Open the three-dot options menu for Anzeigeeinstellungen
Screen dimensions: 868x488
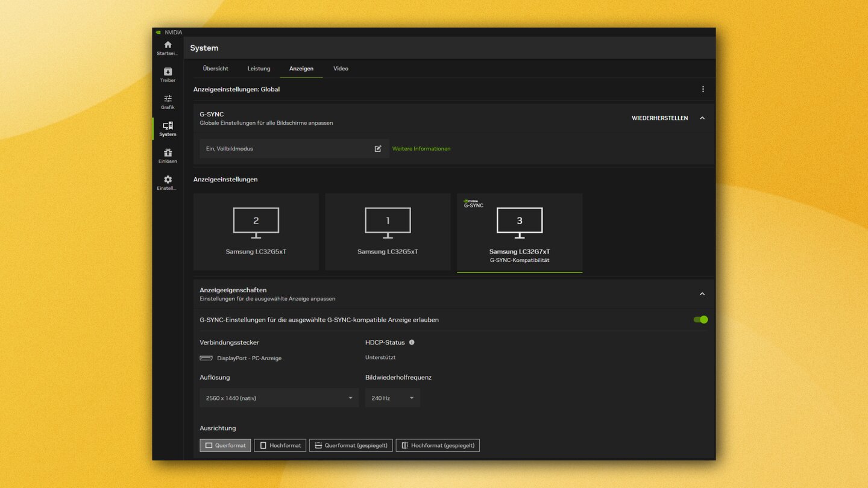pyautogui.click(x=703, y=88)
